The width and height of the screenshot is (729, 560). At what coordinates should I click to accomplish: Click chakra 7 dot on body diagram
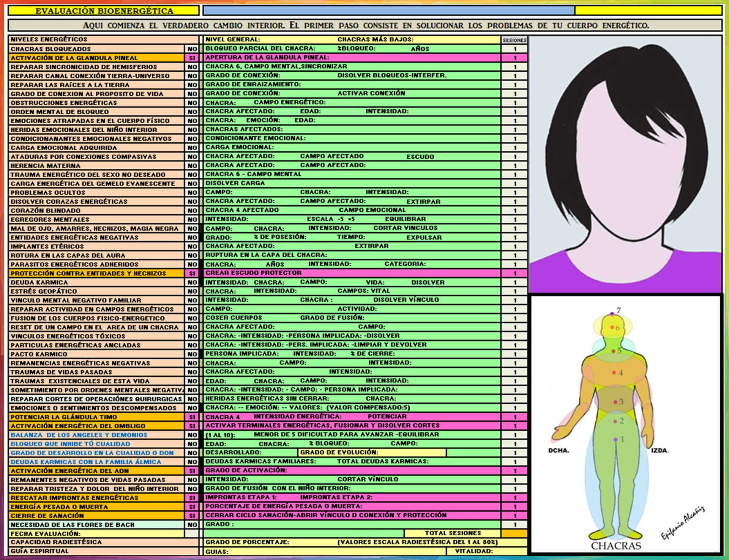612,314
